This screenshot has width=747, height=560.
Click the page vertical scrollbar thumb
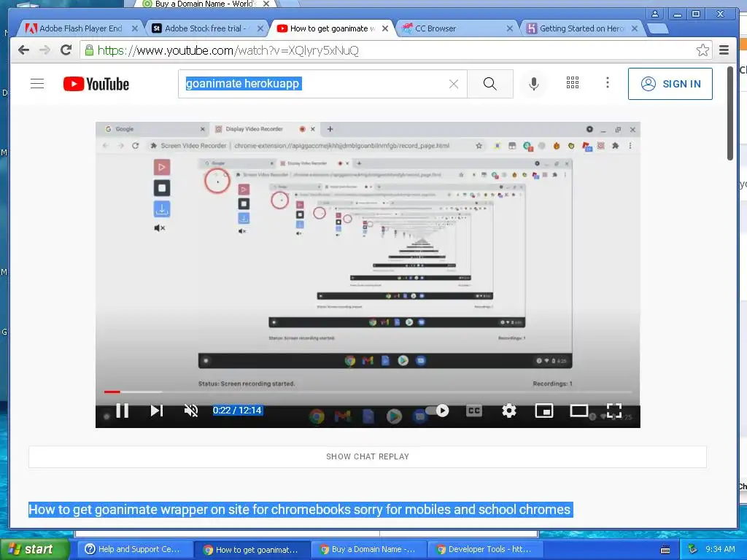click(x=729, y=113)
